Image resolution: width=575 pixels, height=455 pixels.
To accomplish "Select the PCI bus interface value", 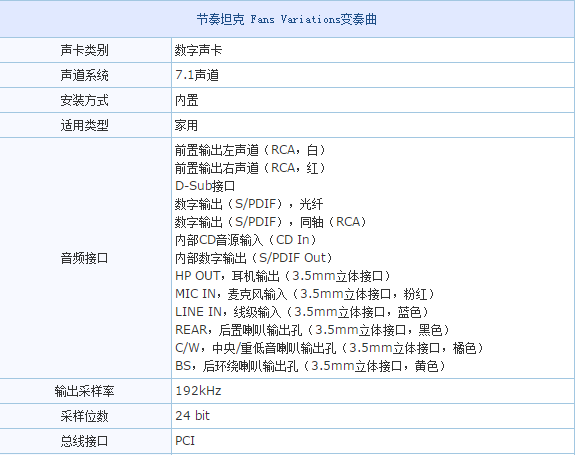I will (185, 441).
